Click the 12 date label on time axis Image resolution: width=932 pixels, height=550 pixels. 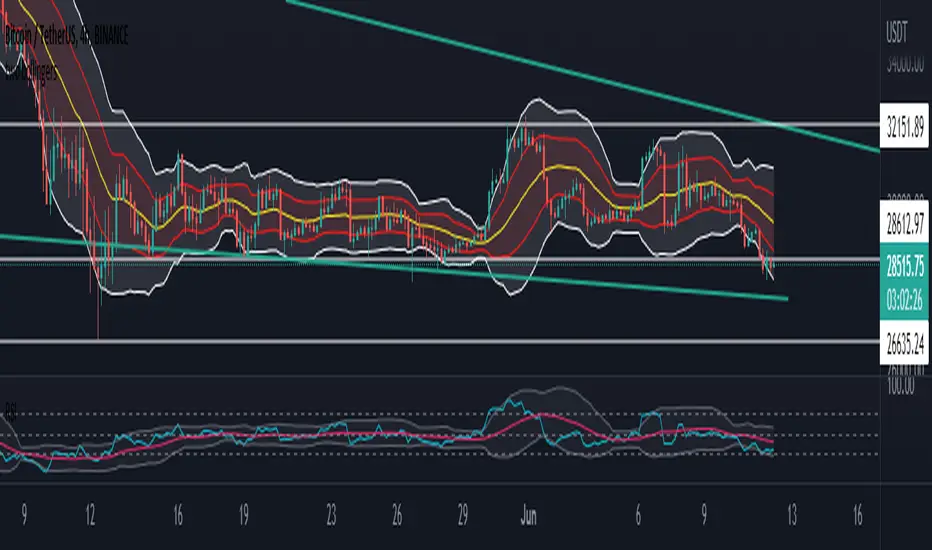[90, 516]
